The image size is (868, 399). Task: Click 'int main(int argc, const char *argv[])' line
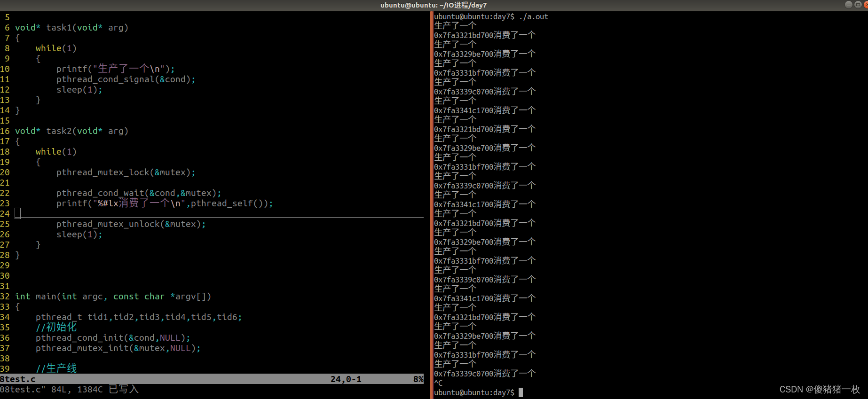113,297
